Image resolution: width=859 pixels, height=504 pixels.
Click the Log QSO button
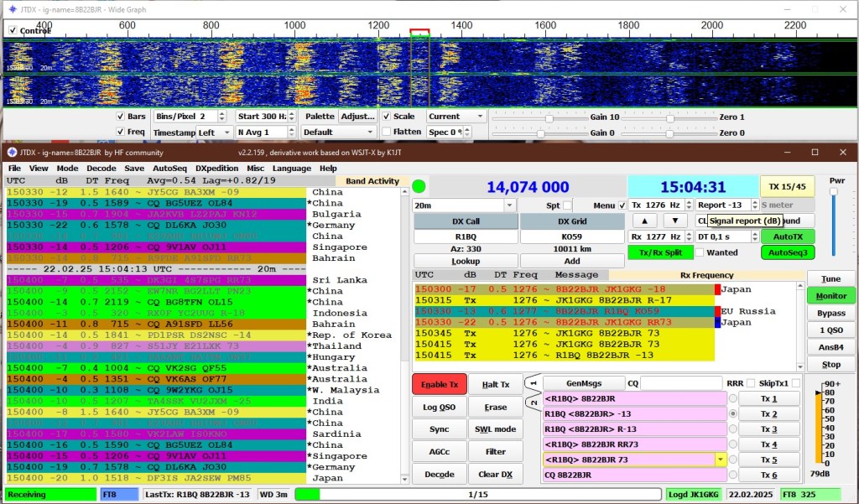point(439,407)
